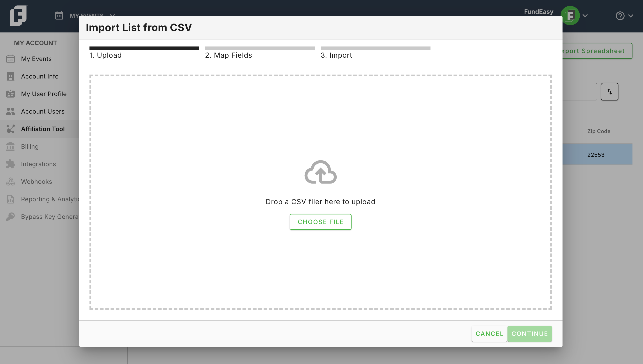This screenshot has width=643, height=364.
Task: Click the My Events sidebar calendar icon
Action: click(11, 59)
